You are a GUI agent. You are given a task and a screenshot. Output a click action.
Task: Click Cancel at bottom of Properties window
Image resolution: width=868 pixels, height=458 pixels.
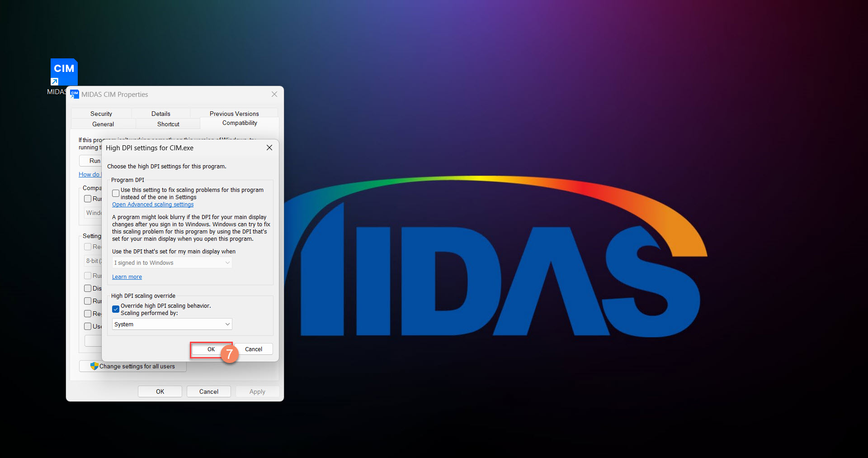(x=209, y=391)
